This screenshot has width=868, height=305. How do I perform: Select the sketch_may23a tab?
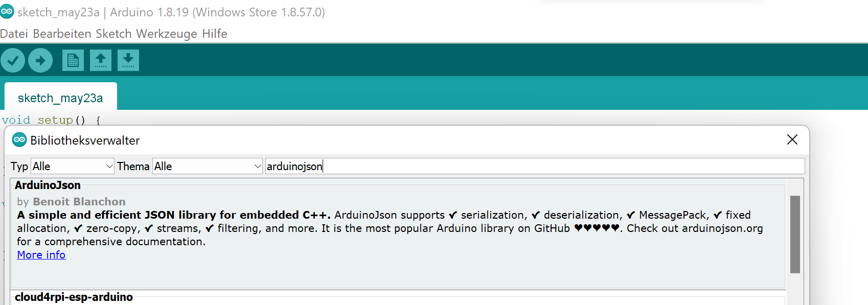60,98
